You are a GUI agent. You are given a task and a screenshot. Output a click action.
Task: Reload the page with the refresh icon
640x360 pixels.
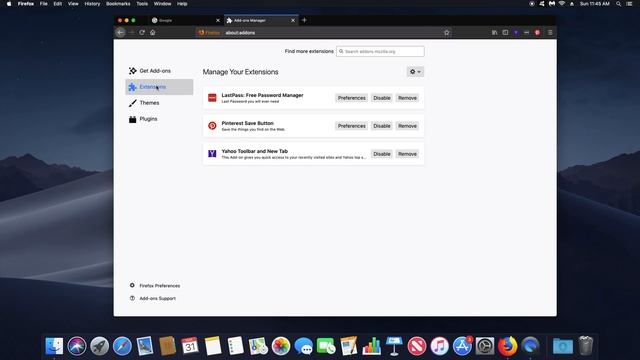tap(142, 32)
